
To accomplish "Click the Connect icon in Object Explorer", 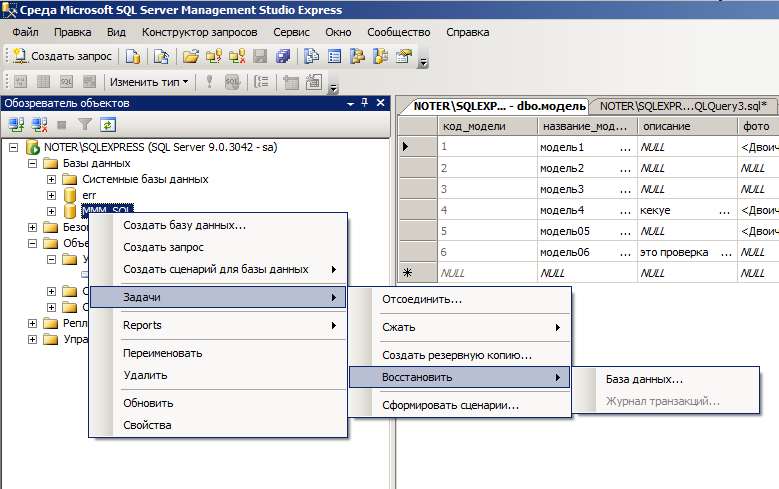I will point(16,124).
